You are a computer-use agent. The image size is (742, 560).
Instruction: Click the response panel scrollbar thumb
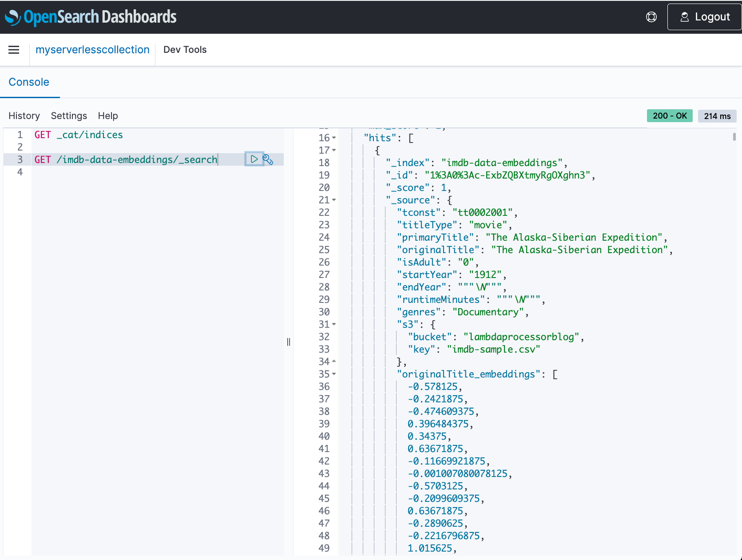[735, 138]
